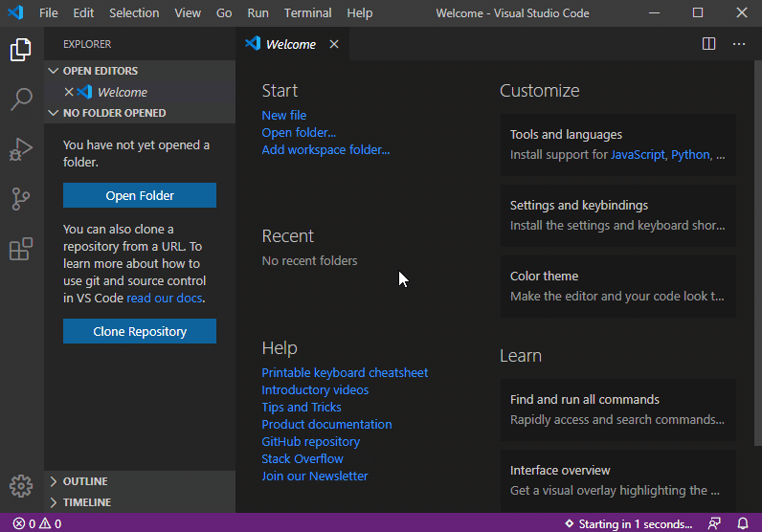This screenshot has width=762, height=532.
Task: Open the notifications bell icon
Action: coord(743,523)
